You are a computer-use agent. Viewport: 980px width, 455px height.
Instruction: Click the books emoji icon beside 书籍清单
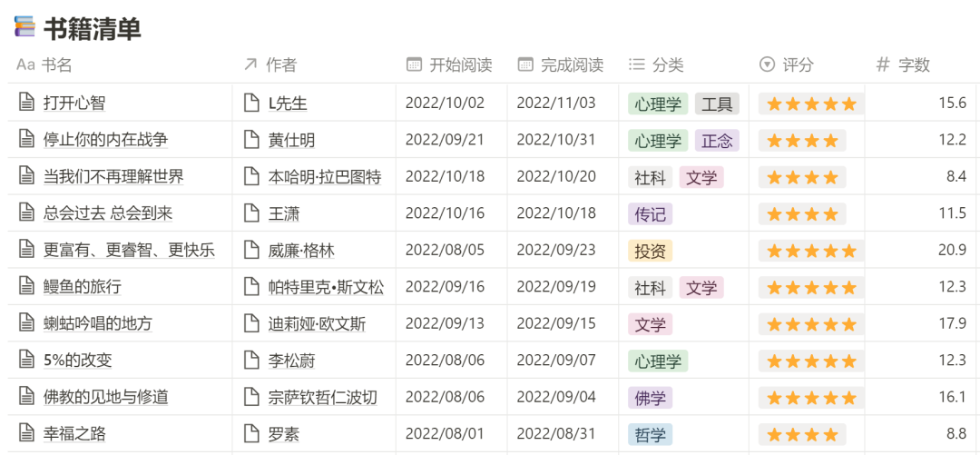tap(24, 26)
